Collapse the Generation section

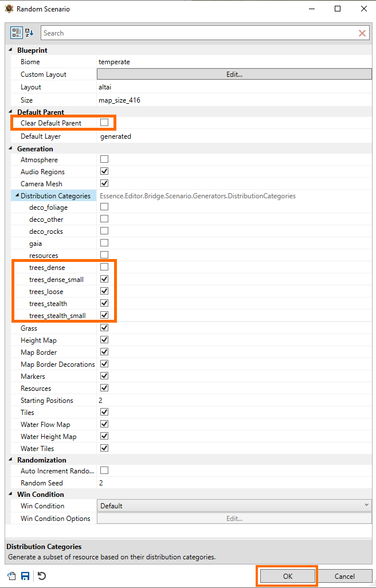point(10,148)
